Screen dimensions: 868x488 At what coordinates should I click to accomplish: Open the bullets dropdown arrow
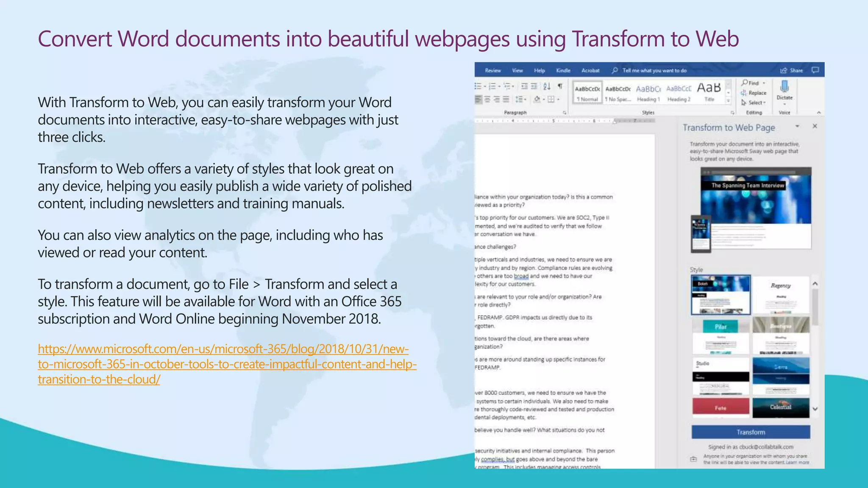click(485, 87)
